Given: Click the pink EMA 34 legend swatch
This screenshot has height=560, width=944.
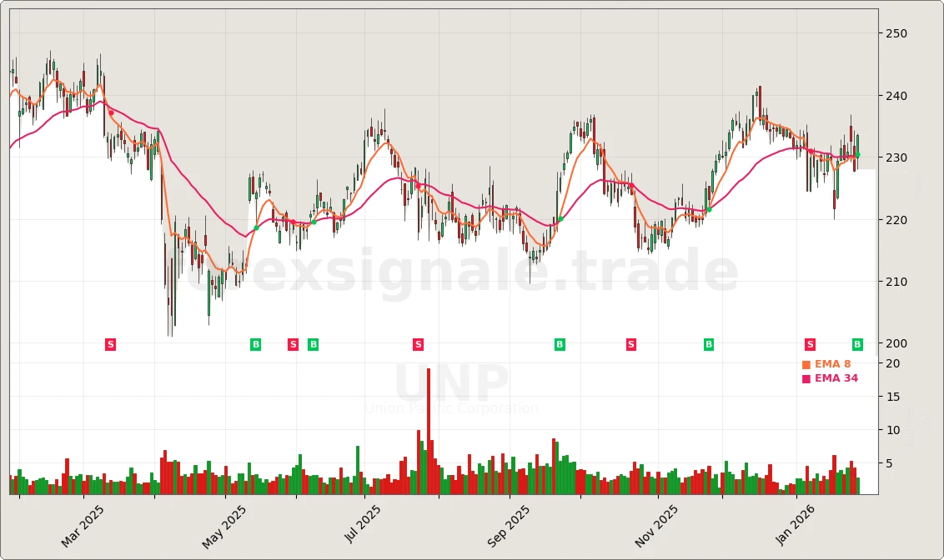Looking at the screenshot, I should pos(806,377).
